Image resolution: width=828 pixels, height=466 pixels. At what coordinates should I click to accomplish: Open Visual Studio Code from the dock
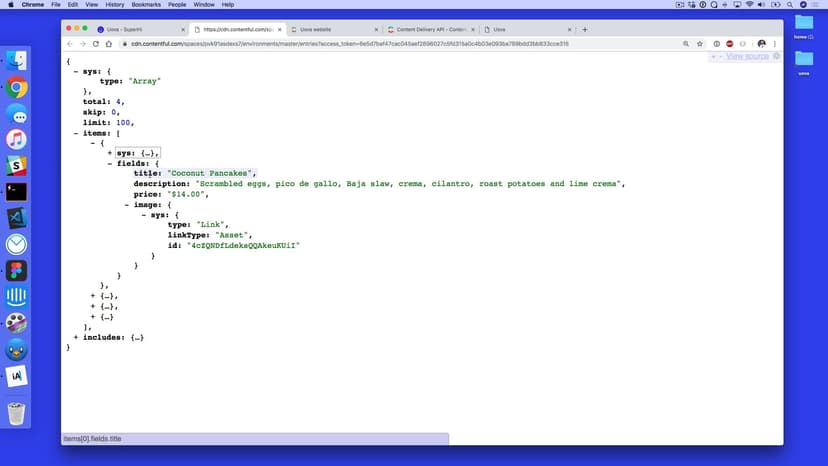(x=16, y=218)
